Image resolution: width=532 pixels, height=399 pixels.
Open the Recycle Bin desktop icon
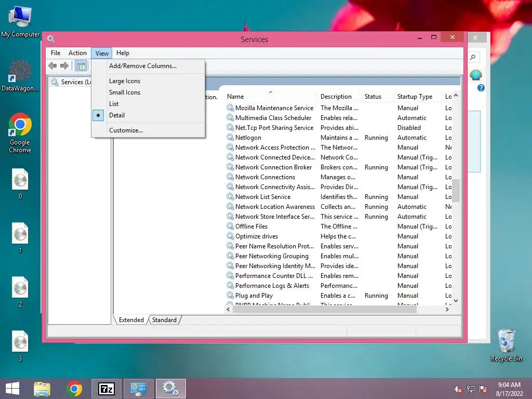pyautogui.click(x=506, y=345)
